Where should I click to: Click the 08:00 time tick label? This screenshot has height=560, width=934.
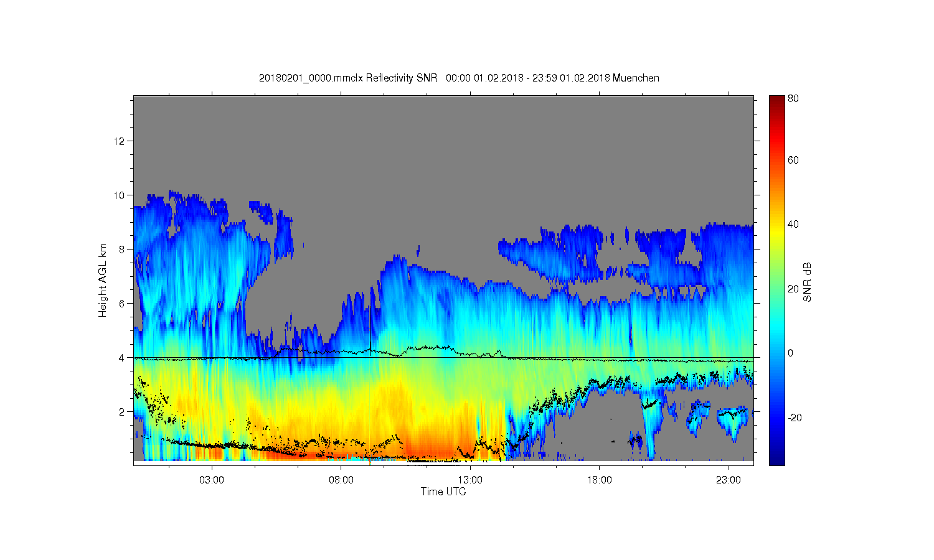(x=341, y=480)
